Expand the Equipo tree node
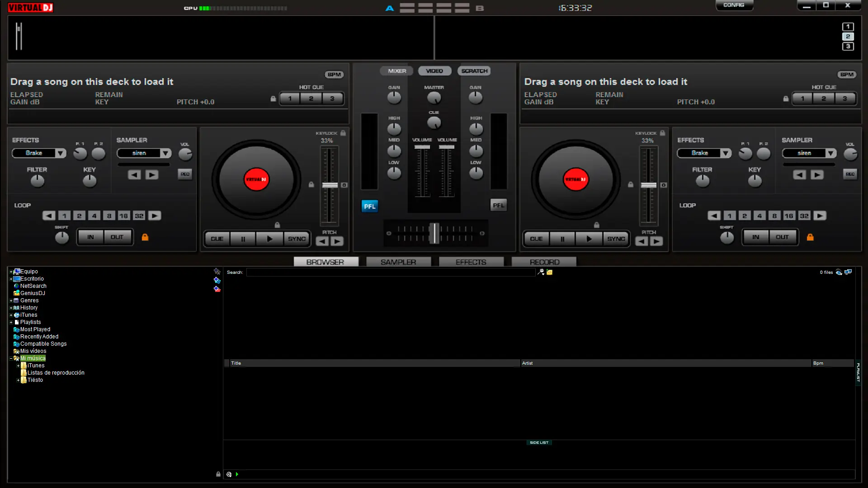868x488 pixels. point(11,272)
